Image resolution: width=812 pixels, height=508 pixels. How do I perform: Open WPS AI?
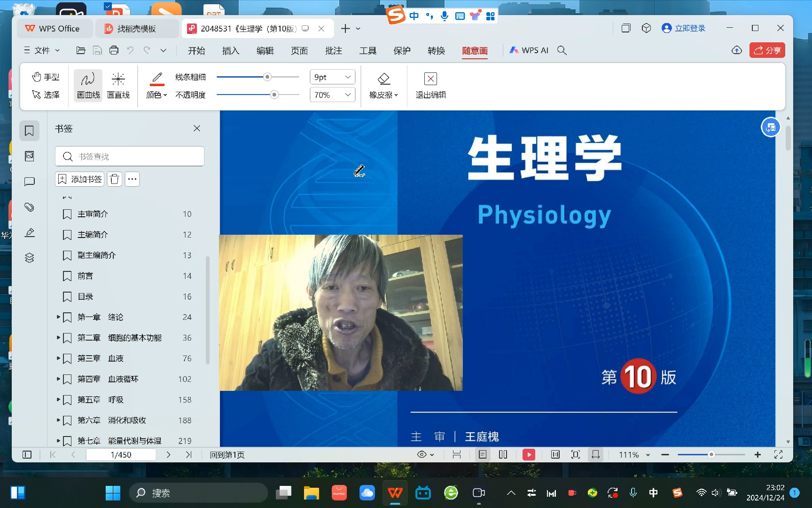529,50
